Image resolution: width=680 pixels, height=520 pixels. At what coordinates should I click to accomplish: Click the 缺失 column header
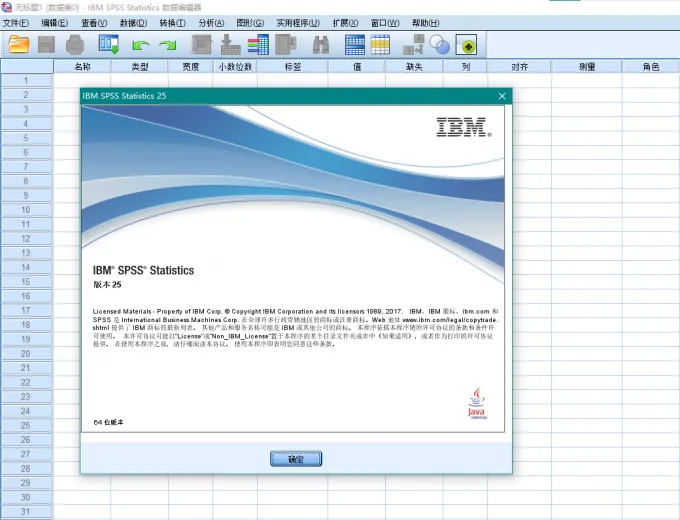[414, 66]
